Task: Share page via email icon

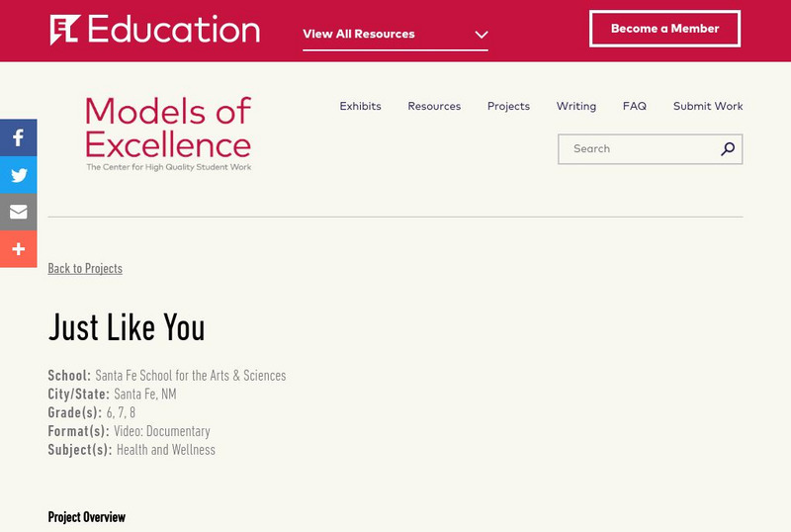Action: [x=18, y=213]
